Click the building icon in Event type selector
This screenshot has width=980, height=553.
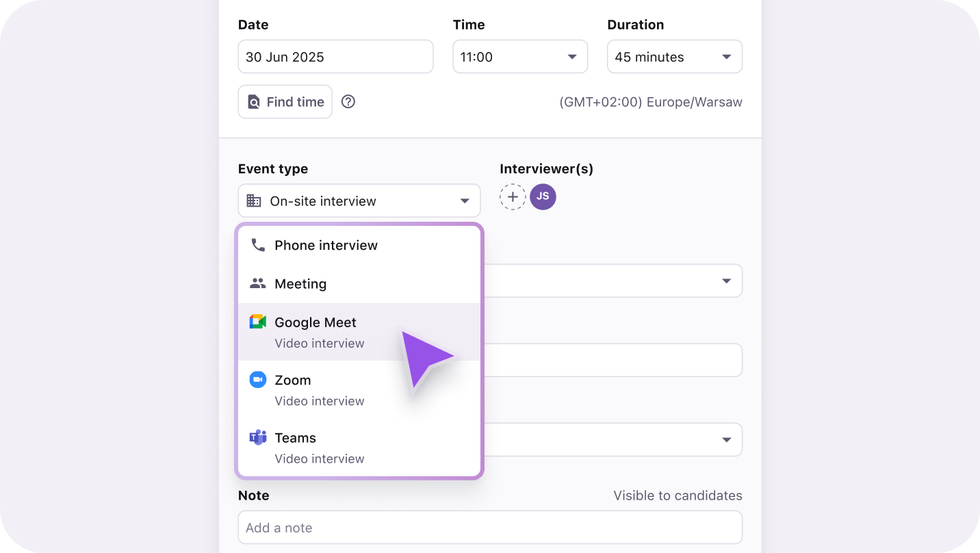(255, 200)
